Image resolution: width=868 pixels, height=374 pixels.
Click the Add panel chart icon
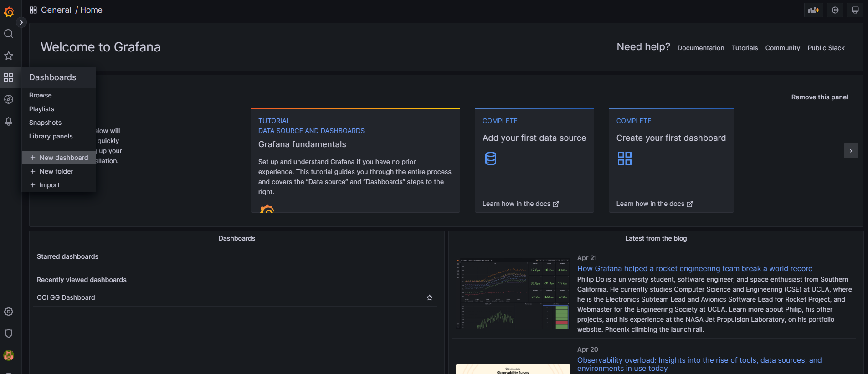814,10
